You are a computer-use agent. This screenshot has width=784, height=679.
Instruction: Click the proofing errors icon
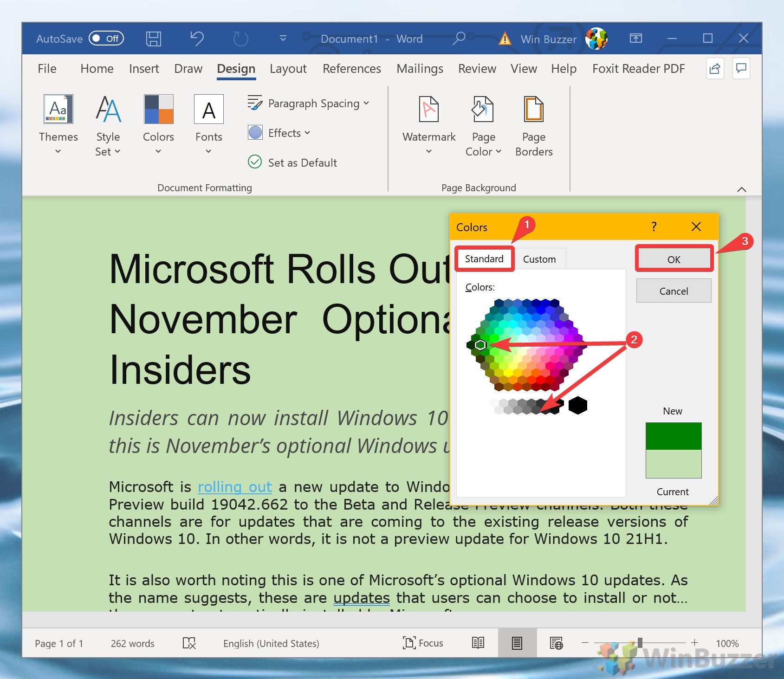(189, 643)
